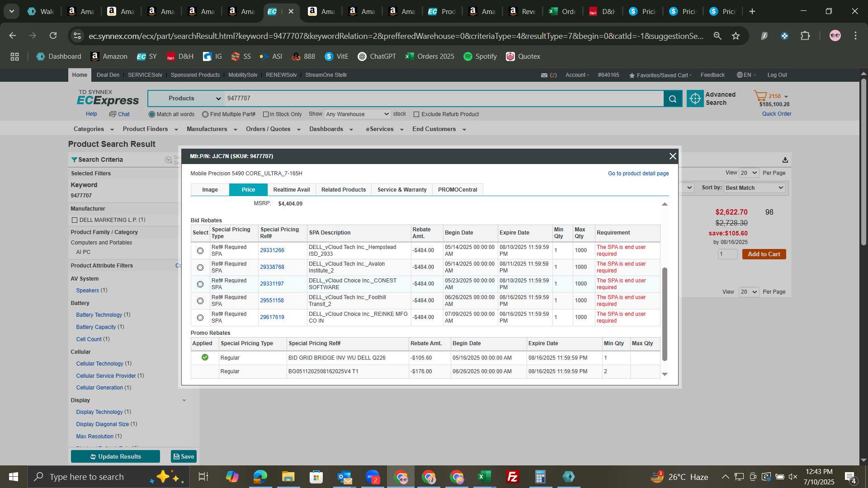Check DELL MARKETING L.P. manufacturer filter
This screenshot has height=488, width=868.
(x=75, y=220)
